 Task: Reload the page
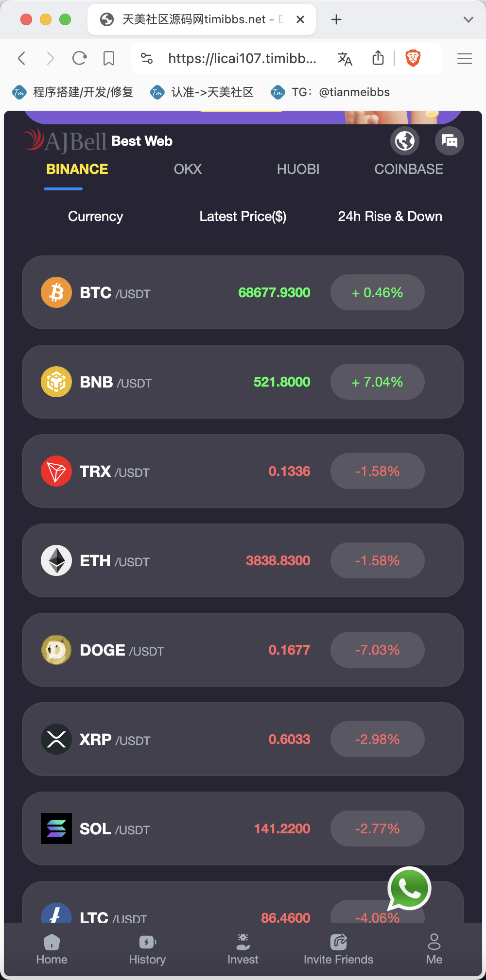pyautogui.click(x=79, y=59)
